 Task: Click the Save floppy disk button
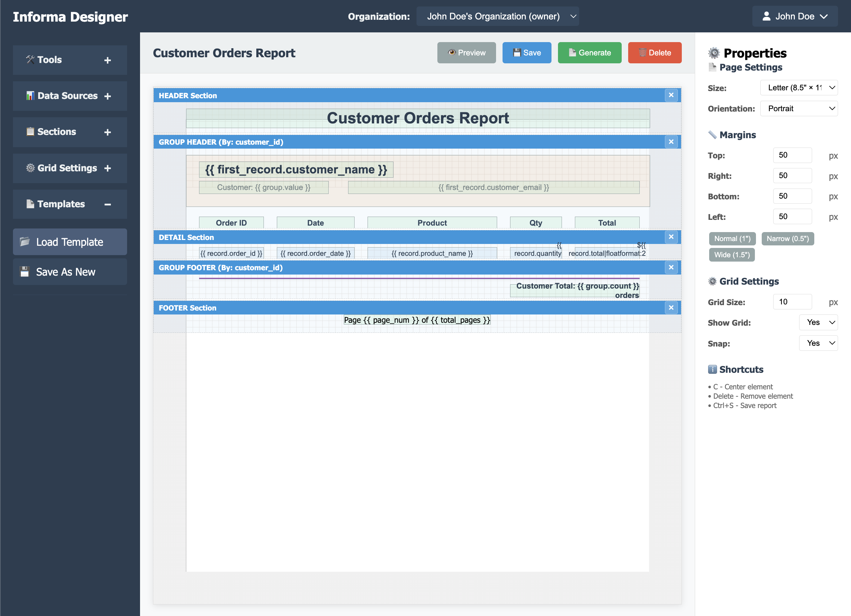point(526,53)
